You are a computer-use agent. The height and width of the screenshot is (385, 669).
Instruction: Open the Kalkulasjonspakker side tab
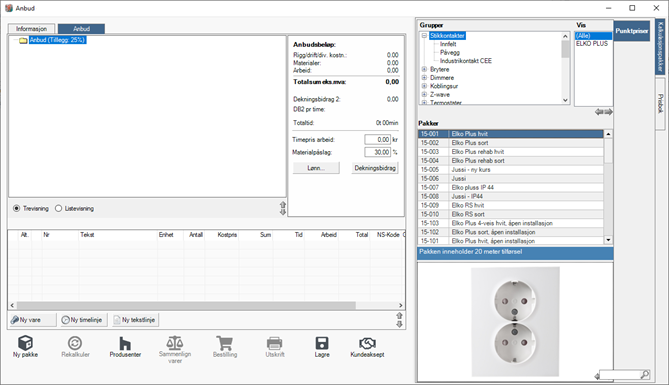(x=660, y=47)
